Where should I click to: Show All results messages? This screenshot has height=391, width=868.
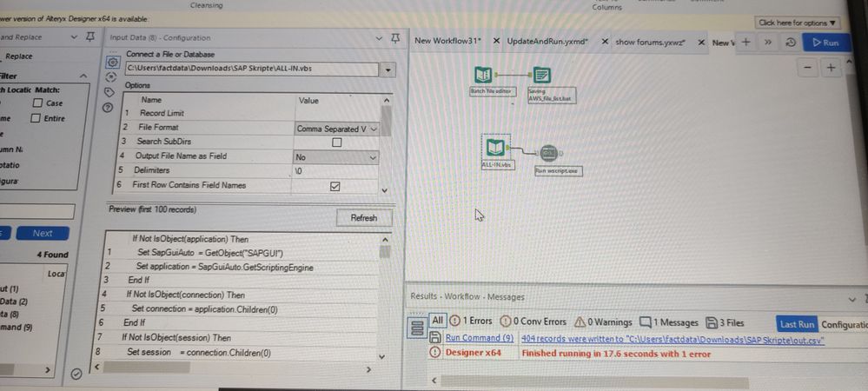[x=437, y=321]
